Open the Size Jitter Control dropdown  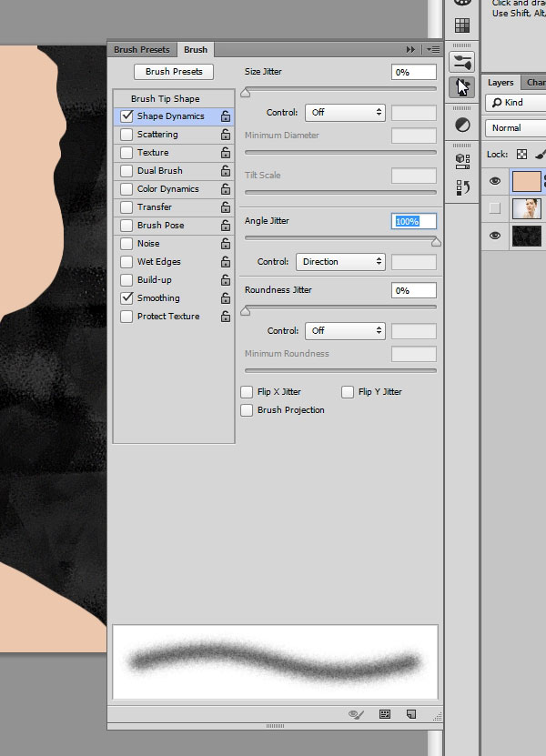(345, 113)
